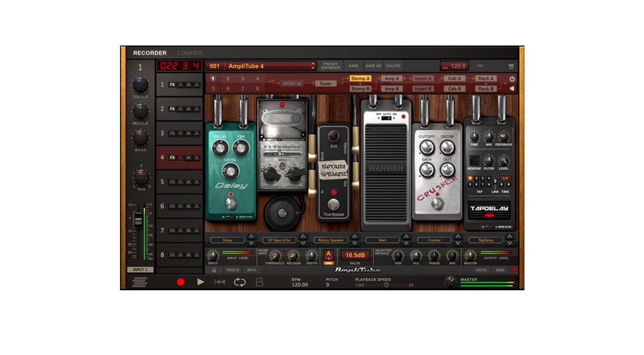Select Amp A in the signal chain
644x355 pixels.
click(392, 79)
